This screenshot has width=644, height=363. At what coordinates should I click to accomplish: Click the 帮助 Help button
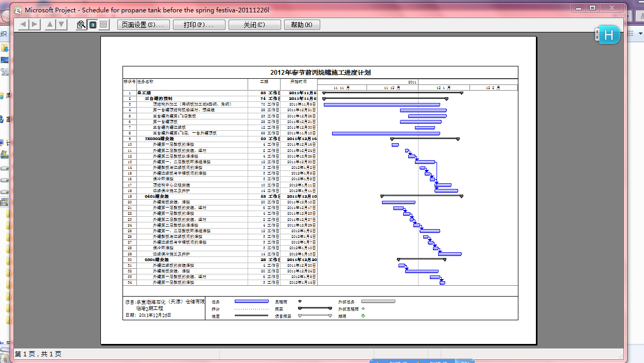click(303, 24)
